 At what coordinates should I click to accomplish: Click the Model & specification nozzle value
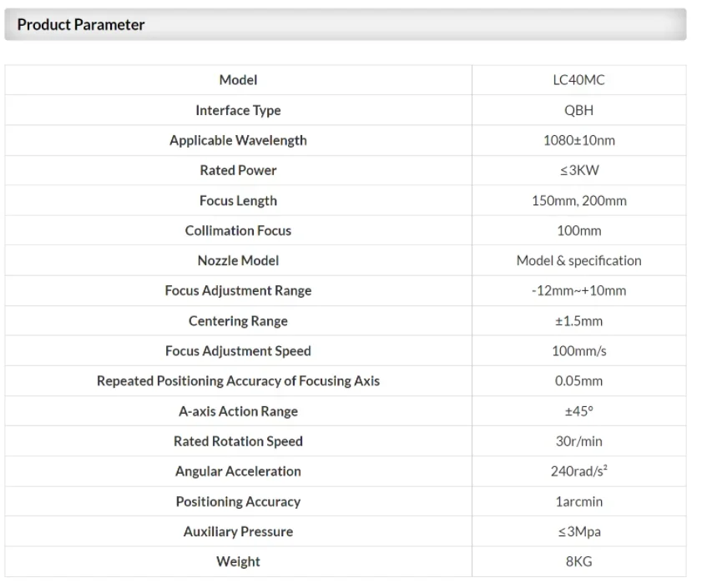578,260
